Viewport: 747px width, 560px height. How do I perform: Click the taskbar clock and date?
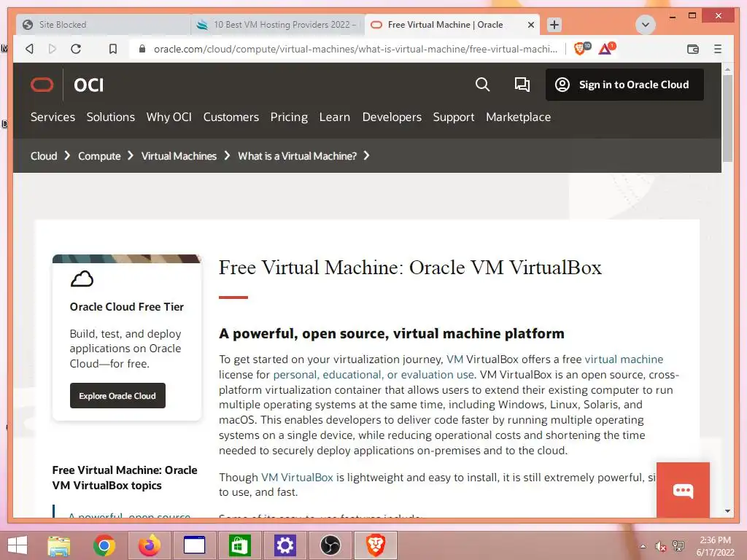click(715, 546)
